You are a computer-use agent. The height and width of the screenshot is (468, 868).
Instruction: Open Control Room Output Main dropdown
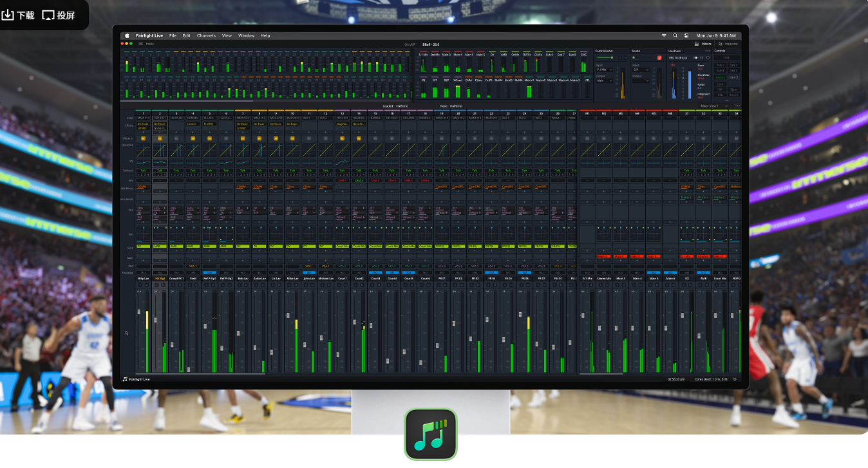[x=605, y=80]
